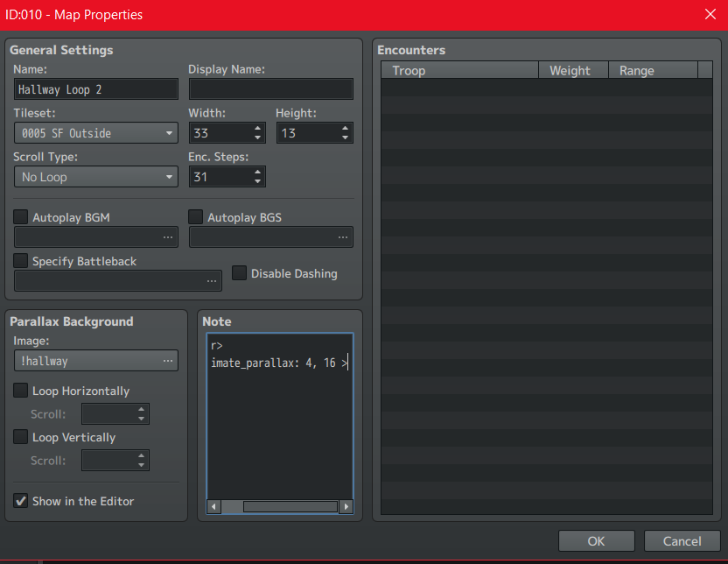Screen dimensions: 728x564
Task: Enable the Disable Dashing checkbox
Action: click(239, 273)
